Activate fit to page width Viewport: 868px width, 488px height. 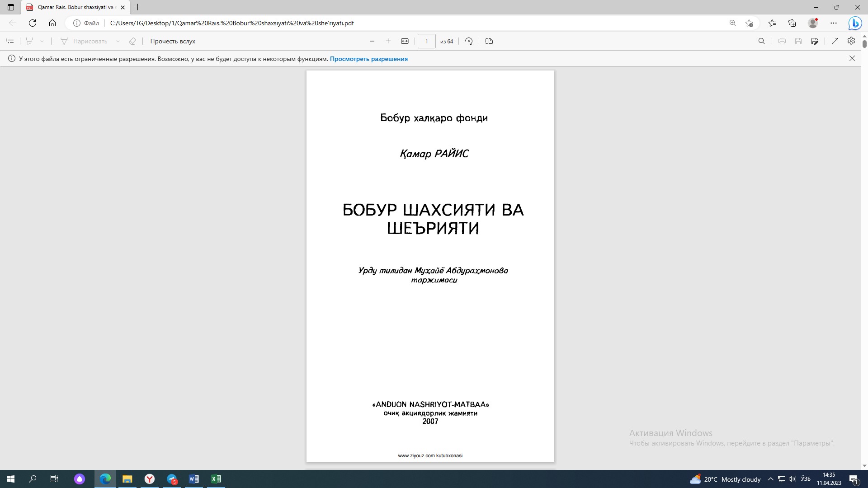405,41
